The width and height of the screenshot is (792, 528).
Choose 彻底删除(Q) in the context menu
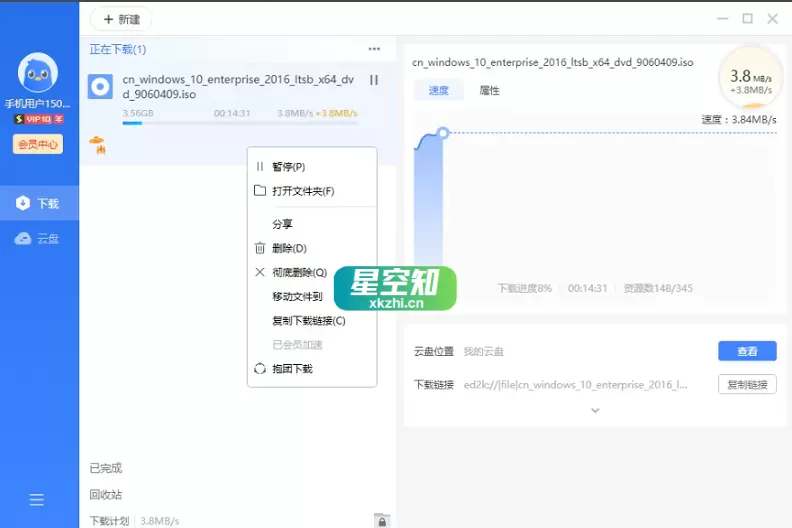[x=300, y=272]
